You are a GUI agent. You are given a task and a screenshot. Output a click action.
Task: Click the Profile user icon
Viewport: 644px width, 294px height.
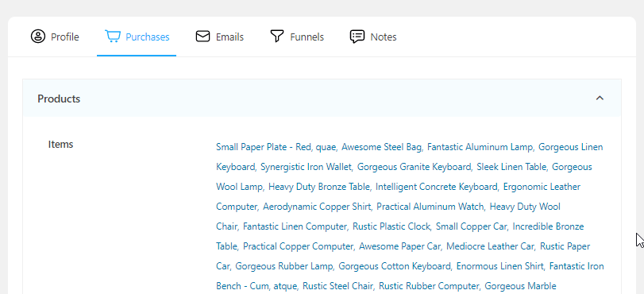(x=38, y=37)
